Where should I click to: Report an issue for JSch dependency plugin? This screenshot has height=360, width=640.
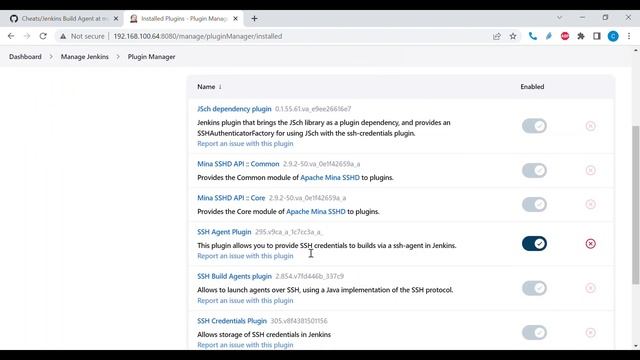[x=245, y=144]
